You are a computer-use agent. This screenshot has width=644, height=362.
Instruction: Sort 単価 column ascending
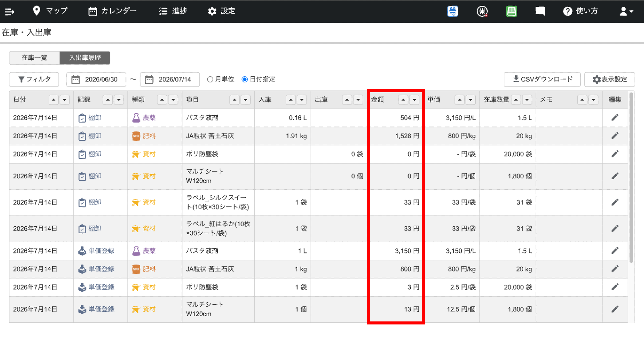(460, 100)
